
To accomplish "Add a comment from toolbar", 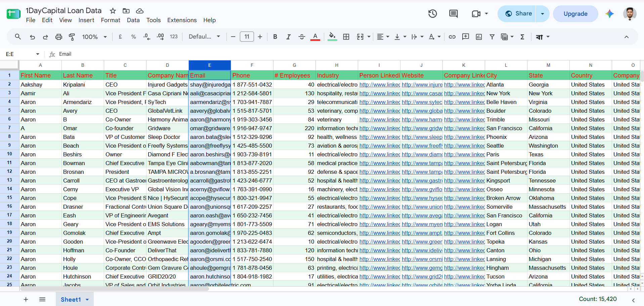I will point(466,37).
